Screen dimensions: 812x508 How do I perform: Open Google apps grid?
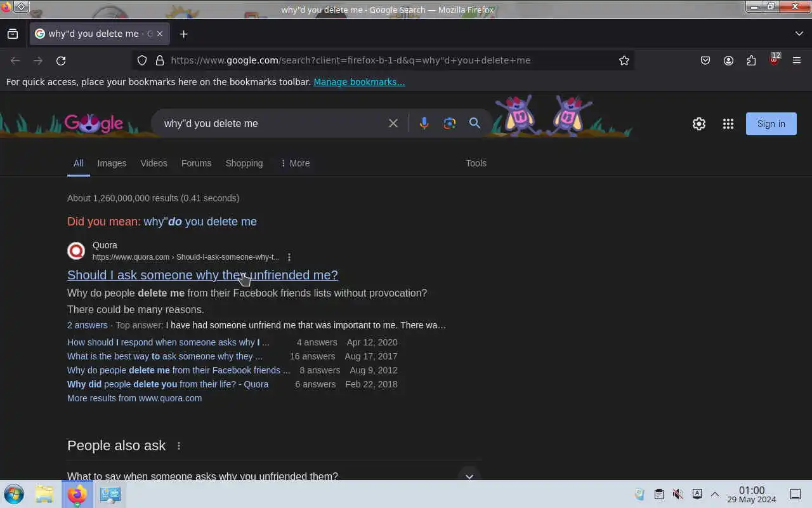[728, 124]
